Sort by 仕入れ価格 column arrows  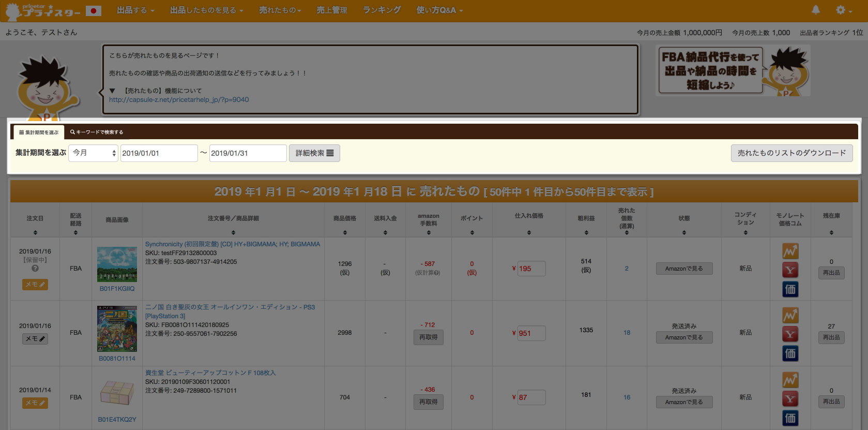529,233
